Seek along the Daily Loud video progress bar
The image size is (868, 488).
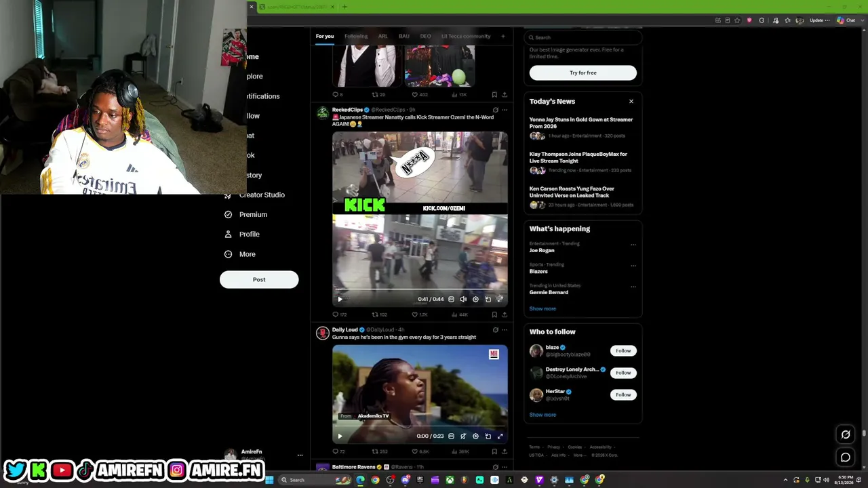(x=420, y=428)
